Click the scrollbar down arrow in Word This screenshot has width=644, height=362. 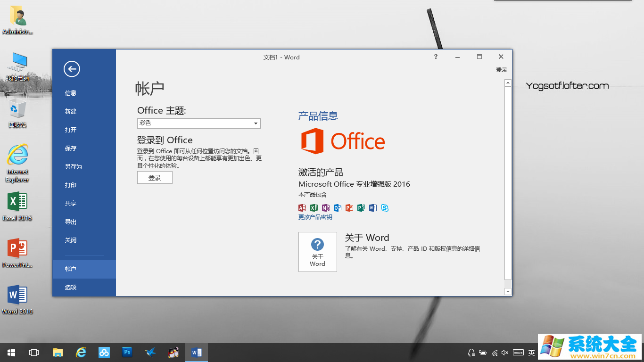click(x=508, y=292)
